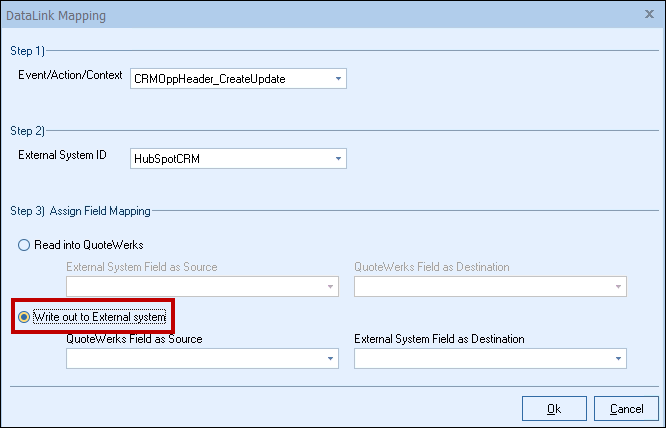Choose Write out to External system option
The width and height of the screenshot is (666, 428).
(24, 317)
